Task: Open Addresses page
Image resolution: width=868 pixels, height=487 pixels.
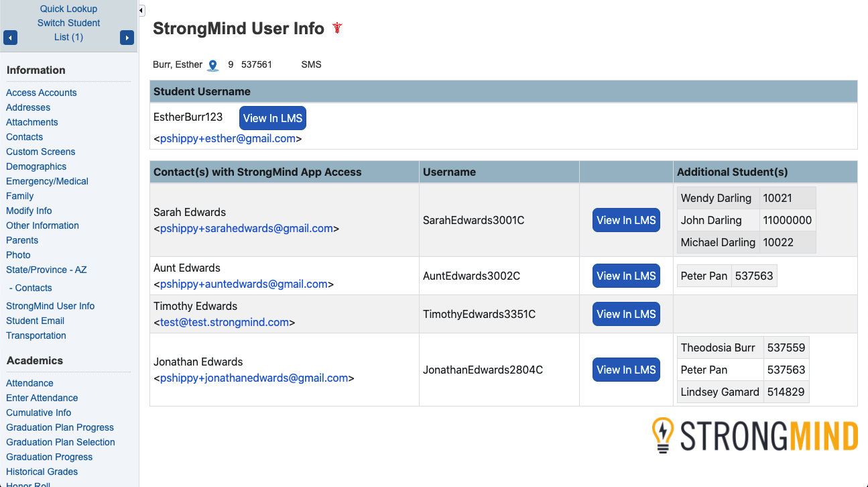Action: [28, 107]
